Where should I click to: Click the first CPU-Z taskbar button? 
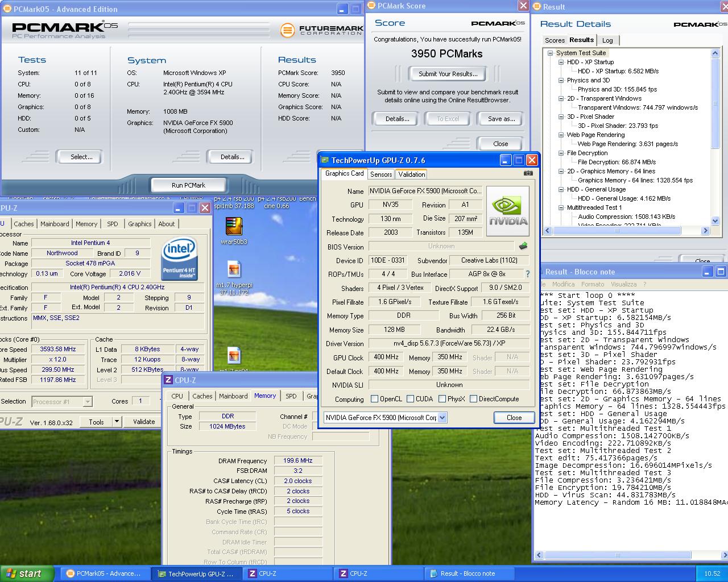tap(287, 573)
